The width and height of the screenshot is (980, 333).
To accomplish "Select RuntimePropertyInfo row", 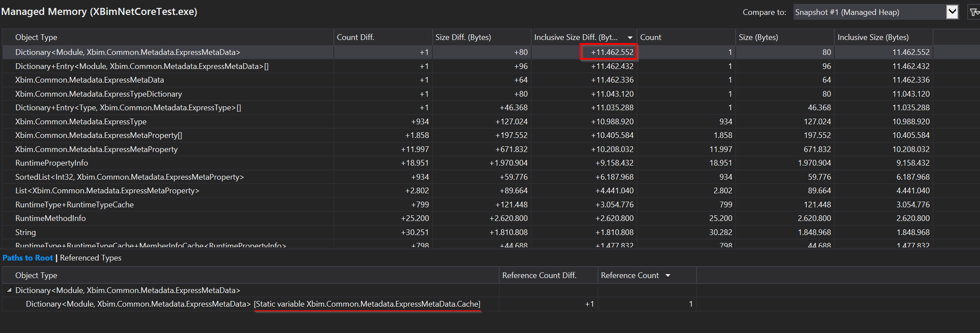I will click(x=490, y=163).
